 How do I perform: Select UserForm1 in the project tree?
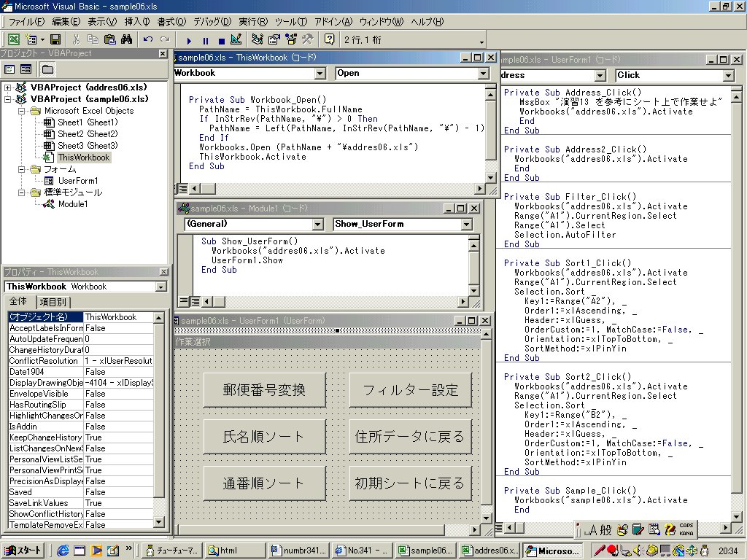[77, 181]
